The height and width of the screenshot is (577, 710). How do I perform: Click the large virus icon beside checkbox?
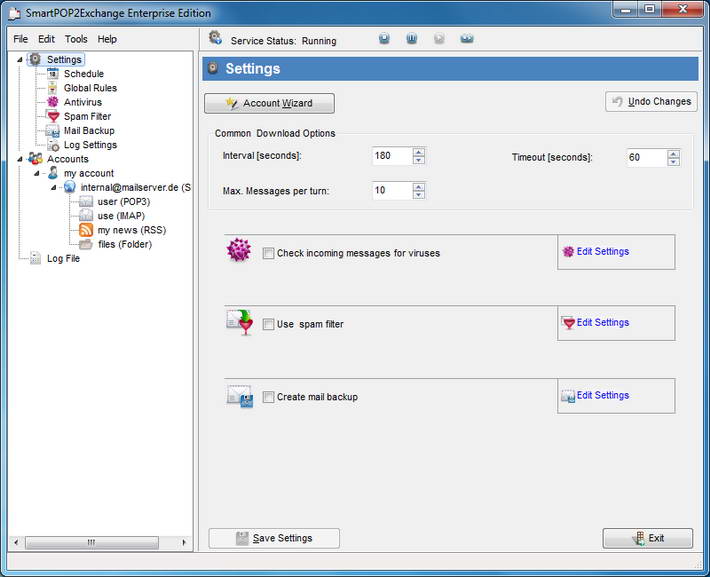point(239,250)
